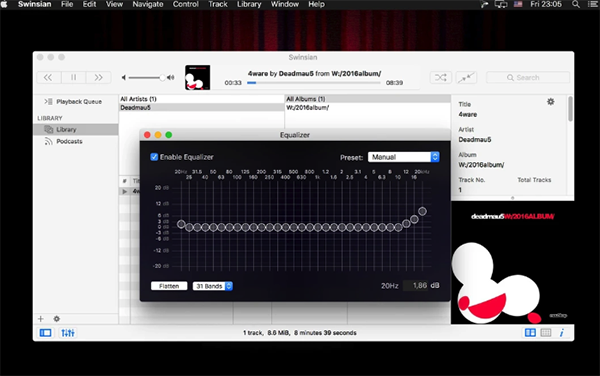Open the Track menu
This screenshot has height=376, width=600.
[218, 4]
